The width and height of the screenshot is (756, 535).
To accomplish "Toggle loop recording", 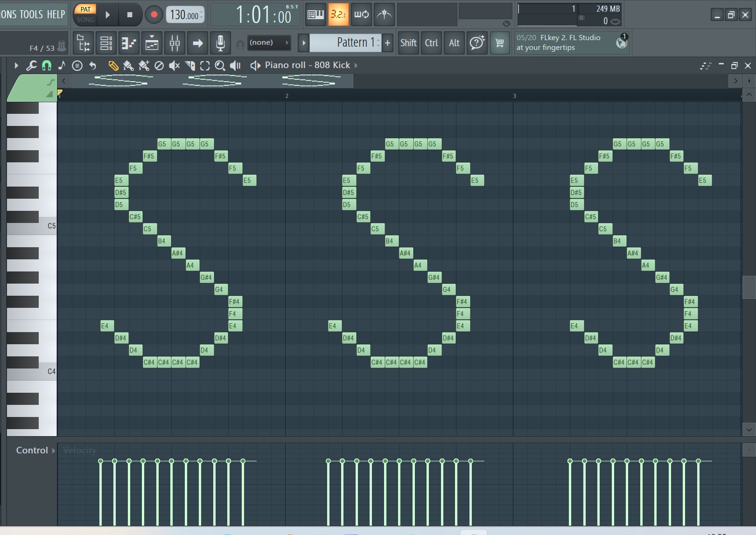I will pos(362,14).
